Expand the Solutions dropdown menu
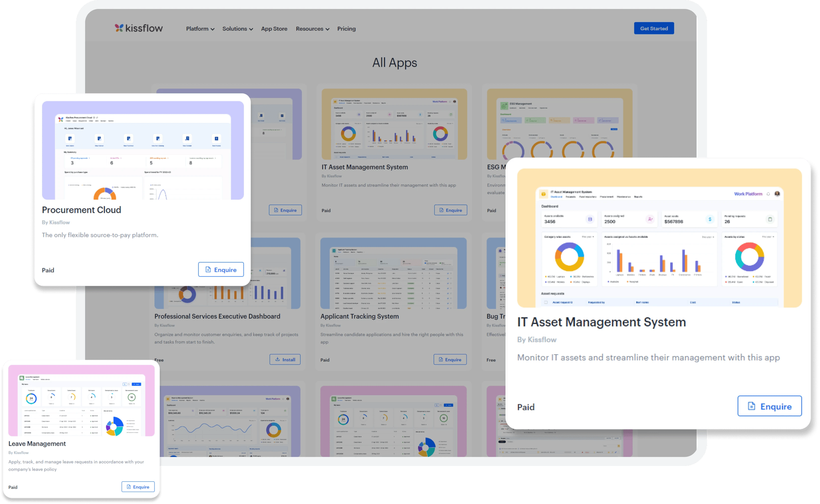The width and height of the screenshot is (820, 504). (x=237, y=28)
